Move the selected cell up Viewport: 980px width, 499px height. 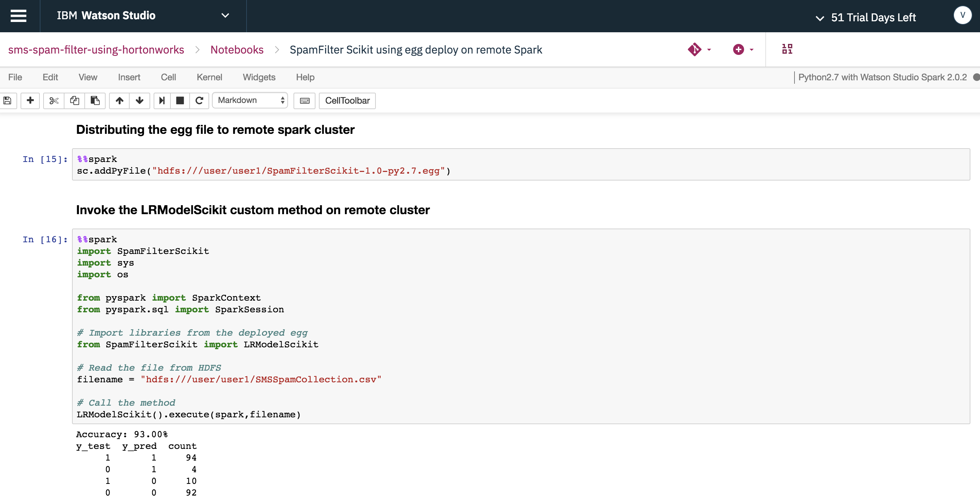[x=119, y=101]
